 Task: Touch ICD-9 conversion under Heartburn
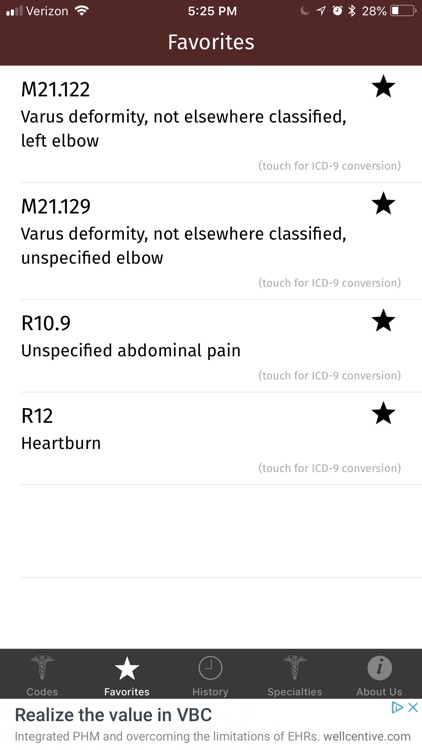[330, 468]
